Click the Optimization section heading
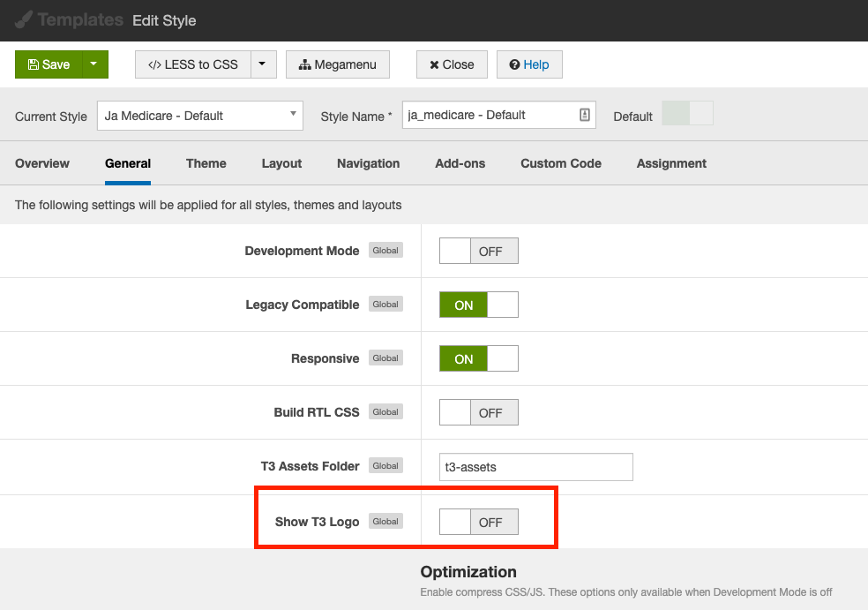The image size is (868, 610). point(468,572)
